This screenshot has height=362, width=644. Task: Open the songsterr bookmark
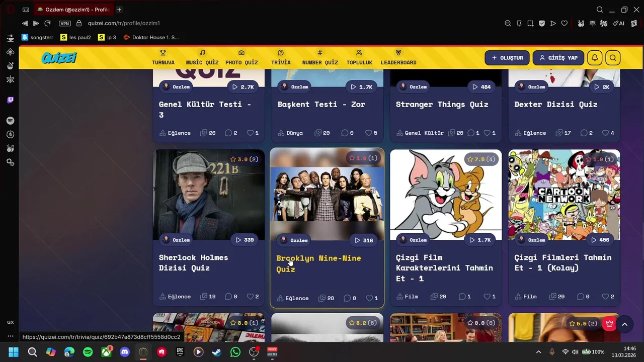tap(38, 37)
